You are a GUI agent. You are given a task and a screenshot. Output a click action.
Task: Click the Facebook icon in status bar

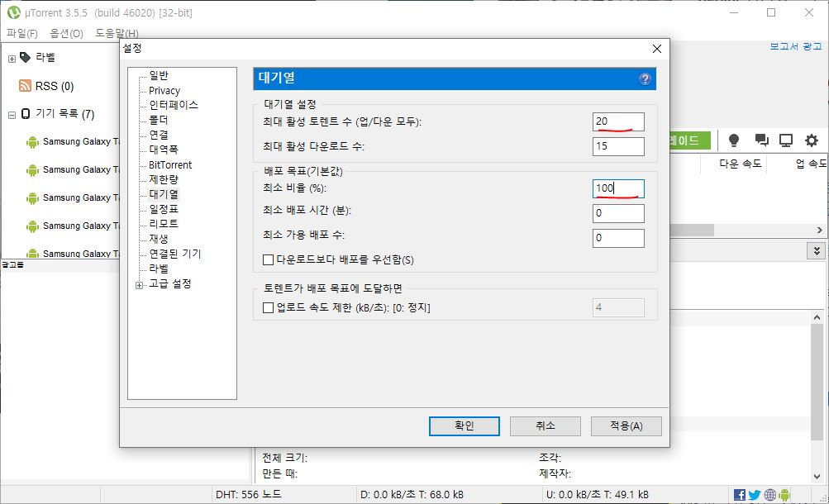click(740, 495)
